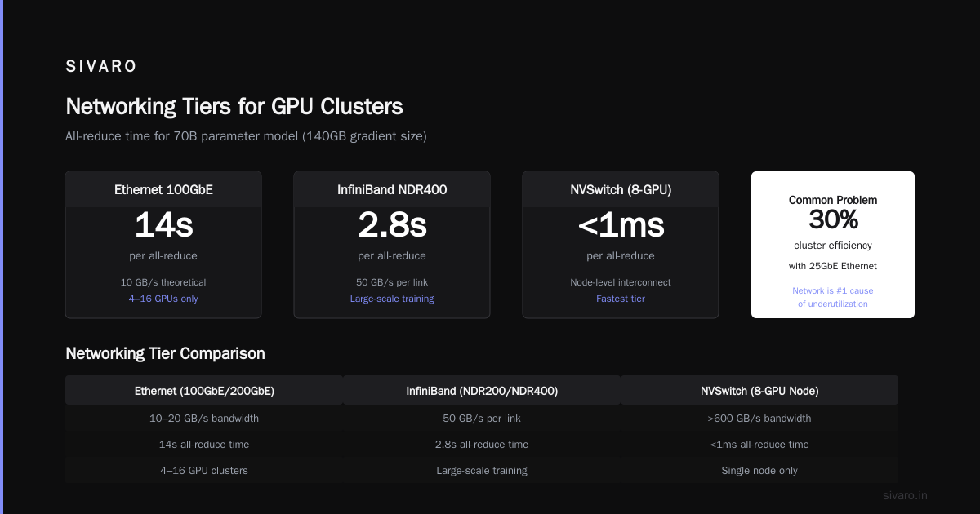Open the sivaro.in footer link
Screen dimensions: 980x514
pos(906,495)
